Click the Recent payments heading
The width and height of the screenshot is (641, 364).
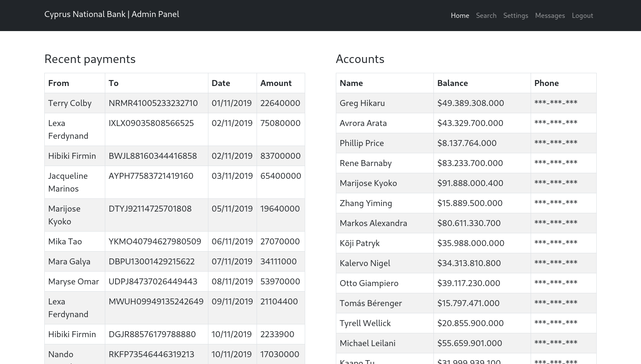(x=90, y=59)
